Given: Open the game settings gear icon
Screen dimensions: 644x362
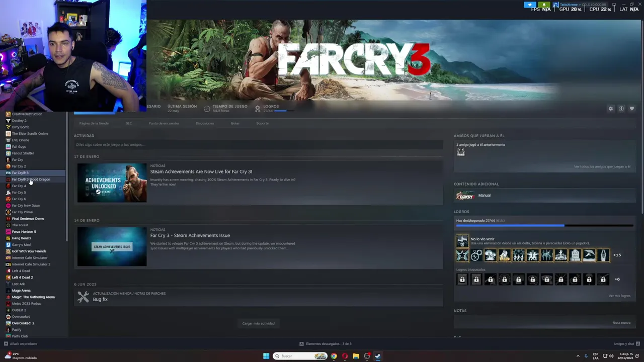Looking at the screenshot, I should pyautogui.click(x=611, y=109).
